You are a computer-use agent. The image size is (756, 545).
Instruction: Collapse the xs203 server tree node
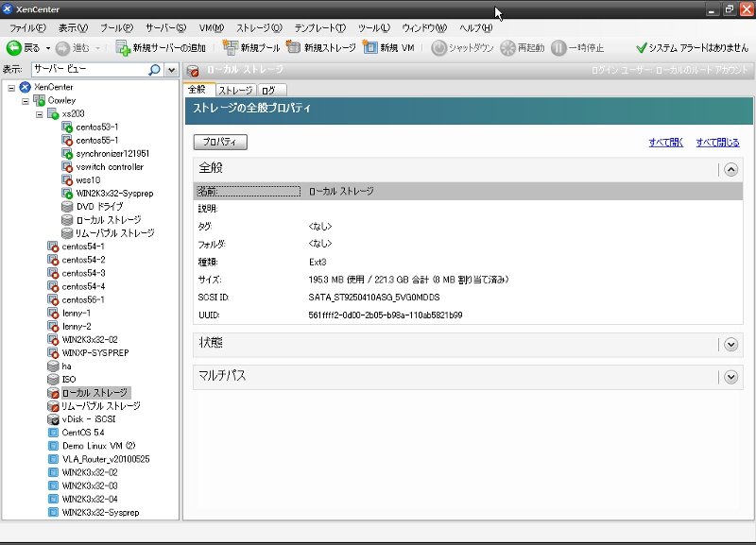tap(39, 114)
